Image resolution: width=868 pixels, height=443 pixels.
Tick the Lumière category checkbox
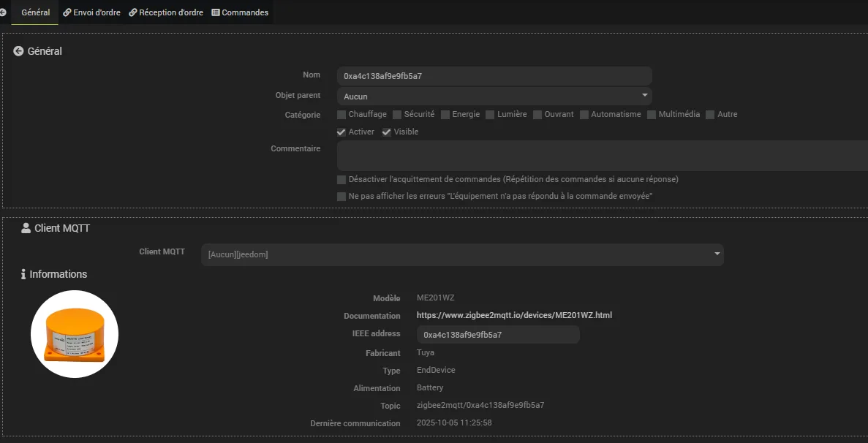click(x=490, y=115)
